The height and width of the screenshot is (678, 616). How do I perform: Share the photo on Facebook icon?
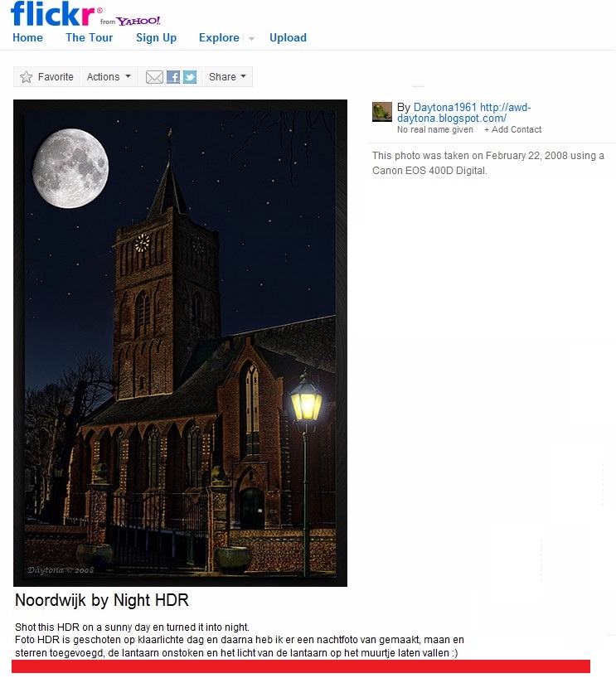[x=173, y=77]
